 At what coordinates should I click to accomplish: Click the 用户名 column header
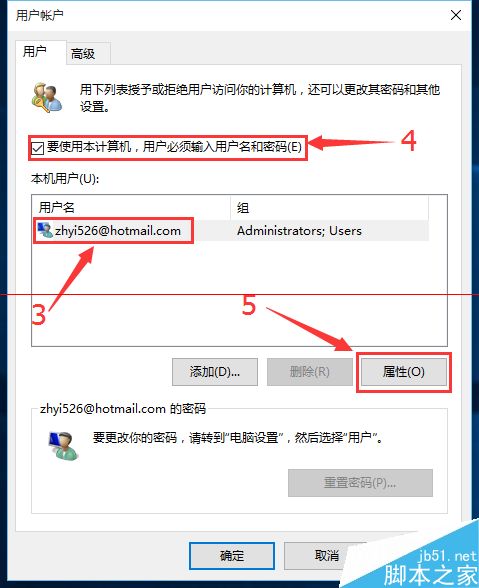point(131,207)
